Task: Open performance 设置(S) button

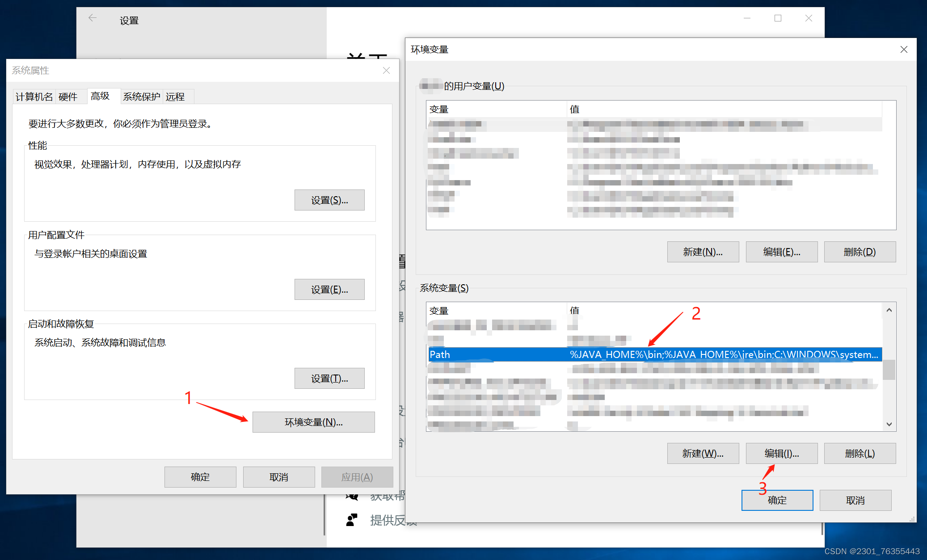Action: [329, 200]
